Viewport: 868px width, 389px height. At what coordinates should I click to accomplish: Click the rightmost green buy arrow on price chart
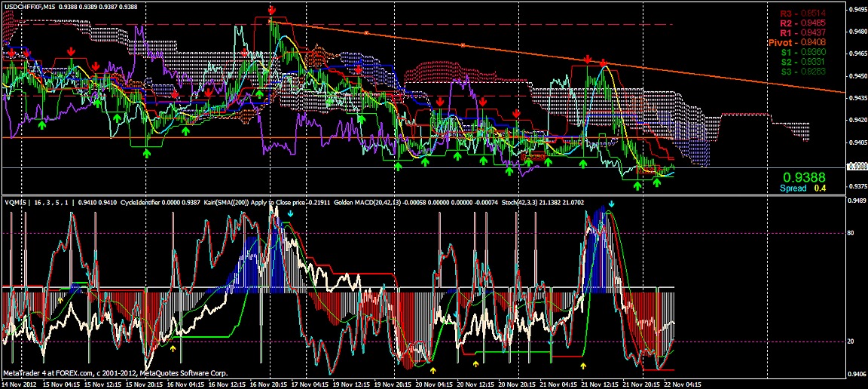656,183
